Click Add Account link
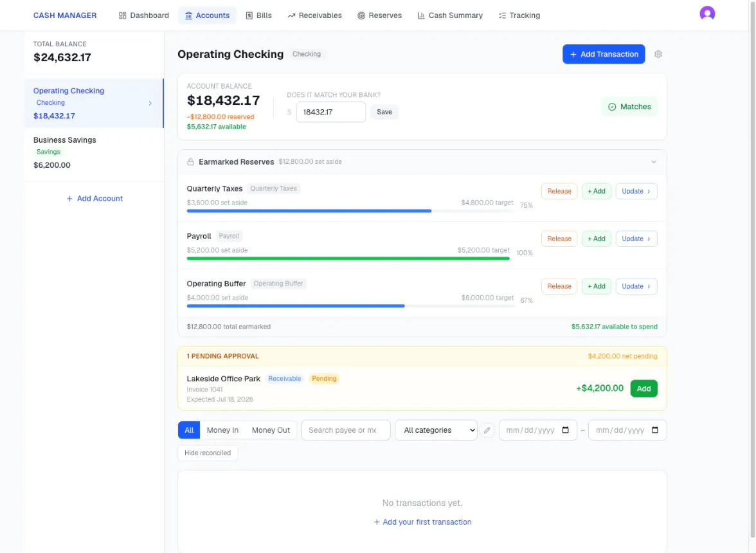 (x=94, y=199)
